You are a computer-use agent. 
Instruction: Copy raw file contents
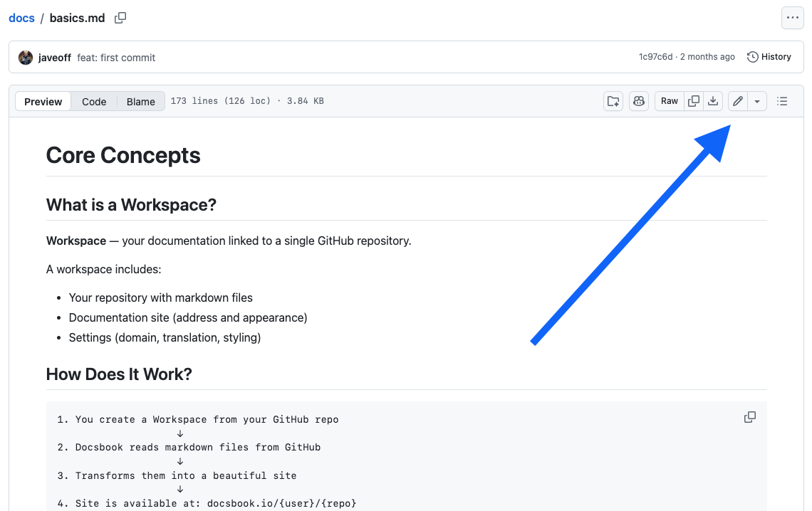pos(694,101)
